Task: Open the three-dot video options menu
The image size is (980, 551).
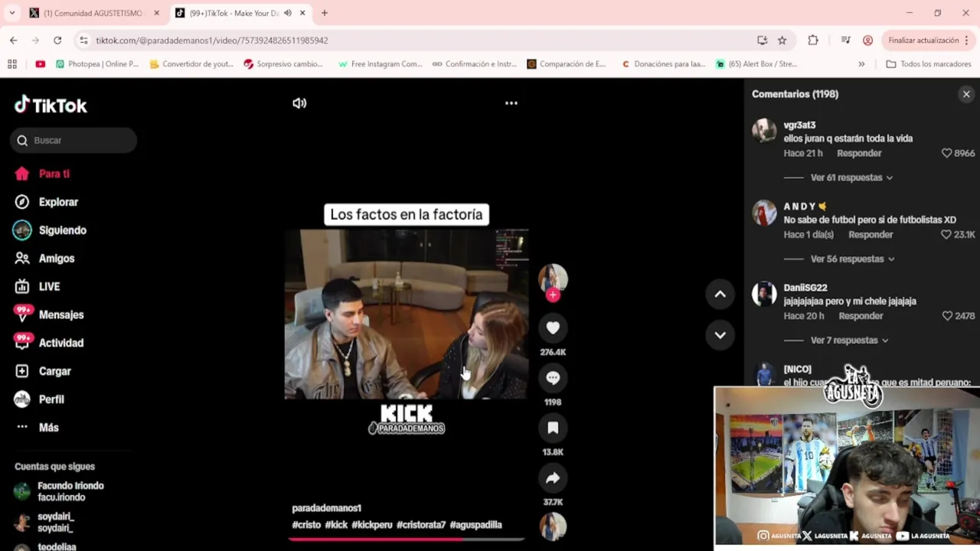Action: click(x=511, y=103)
